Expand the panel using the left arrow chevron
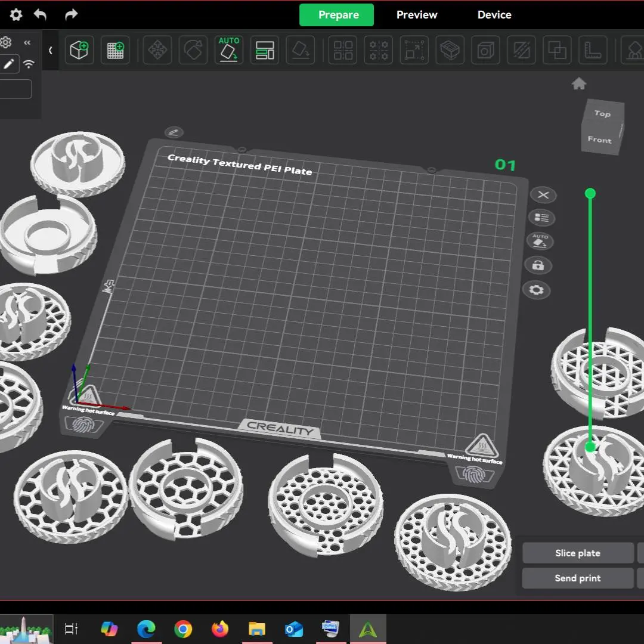644x644 pixels. [x=51, y=51]
